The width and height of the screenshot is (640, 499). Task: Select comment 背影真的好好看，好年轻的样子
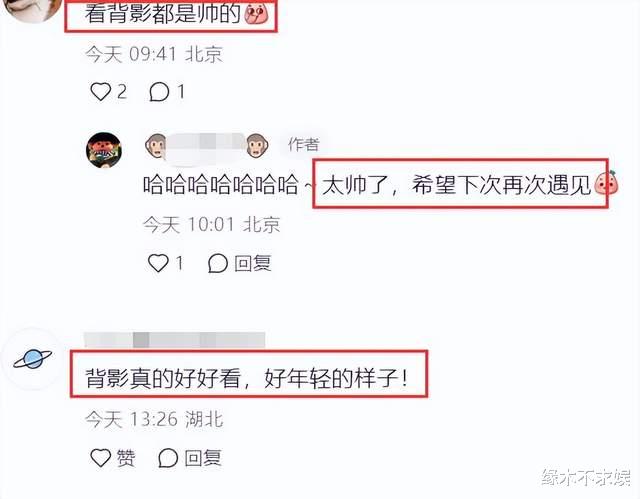tap(247, 378)
